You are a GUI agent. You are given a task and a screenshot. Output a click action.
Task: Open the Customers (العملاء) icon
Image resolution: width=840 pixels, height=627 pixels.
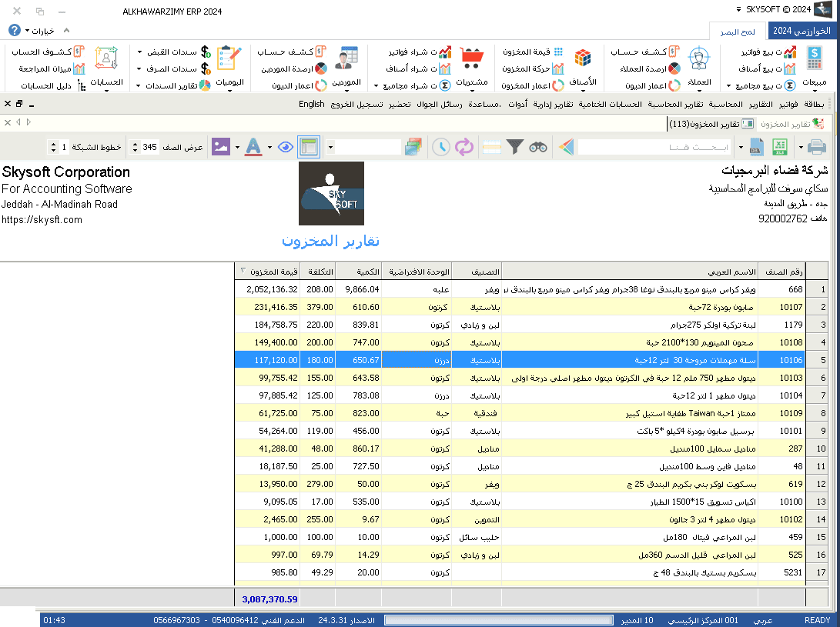tap(698, 58)
